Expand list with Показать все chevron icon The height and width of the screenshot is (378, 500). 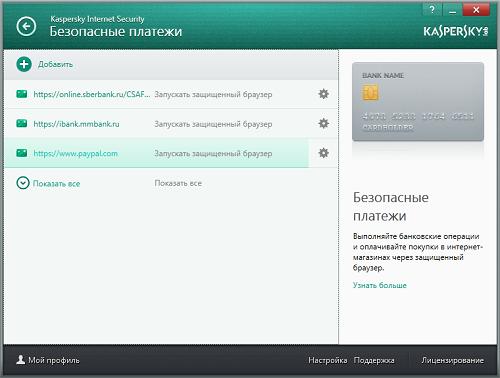pos(23,183)
